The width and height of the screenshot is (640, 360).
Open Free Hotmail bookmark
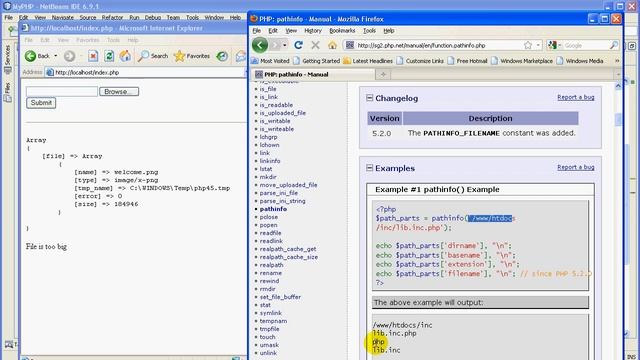467,61
